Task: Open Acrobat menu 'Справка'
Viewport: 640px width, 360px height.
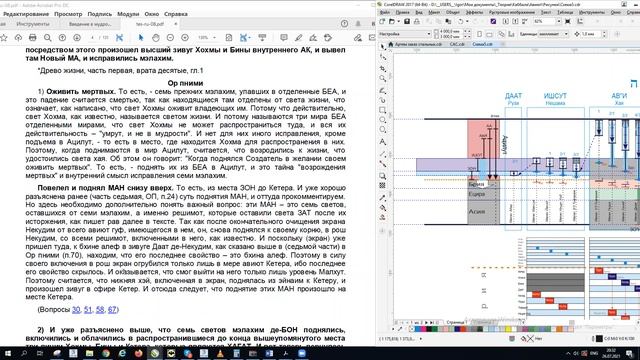Action: pos(176,14)
